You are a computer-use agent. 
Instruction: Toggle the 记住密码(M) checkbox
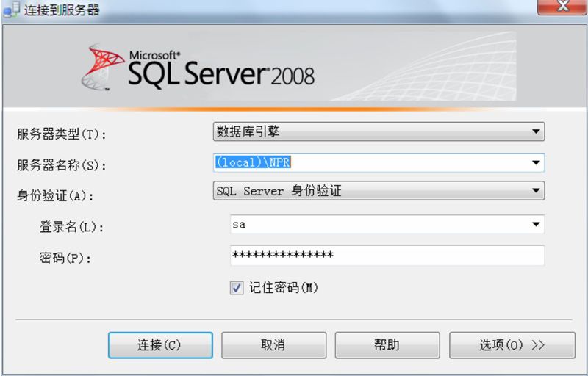[236, 288]
